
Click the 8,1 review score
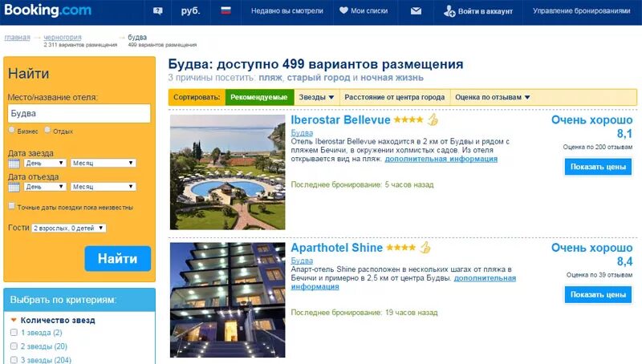tap(624, 133)
